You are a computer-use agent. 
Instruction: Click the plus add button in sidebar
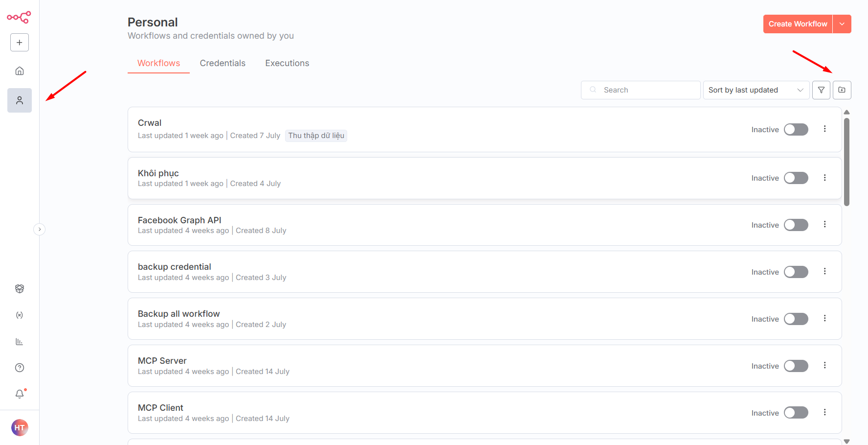[x=20, y=43]
